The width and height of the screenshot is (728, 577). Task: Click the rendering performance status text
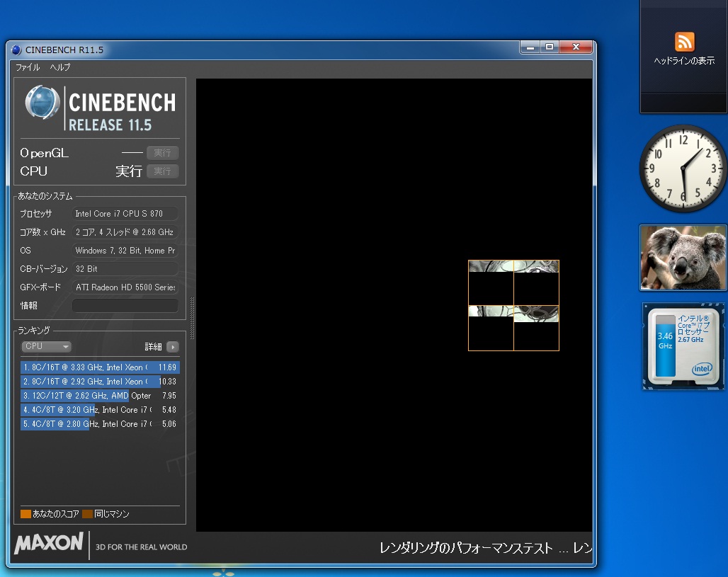point(486,548)
